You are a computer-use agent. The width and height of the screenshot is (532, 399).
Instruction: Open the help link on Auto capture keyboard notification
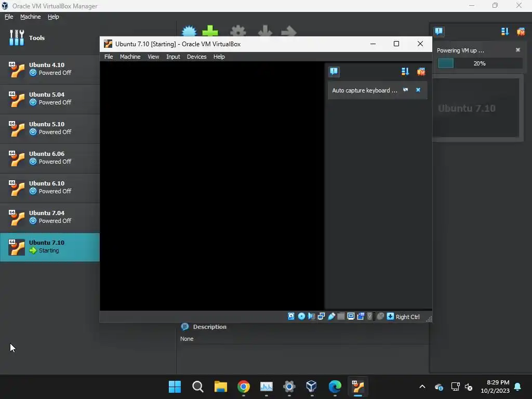pyautogui.click(x=405, y=90)
